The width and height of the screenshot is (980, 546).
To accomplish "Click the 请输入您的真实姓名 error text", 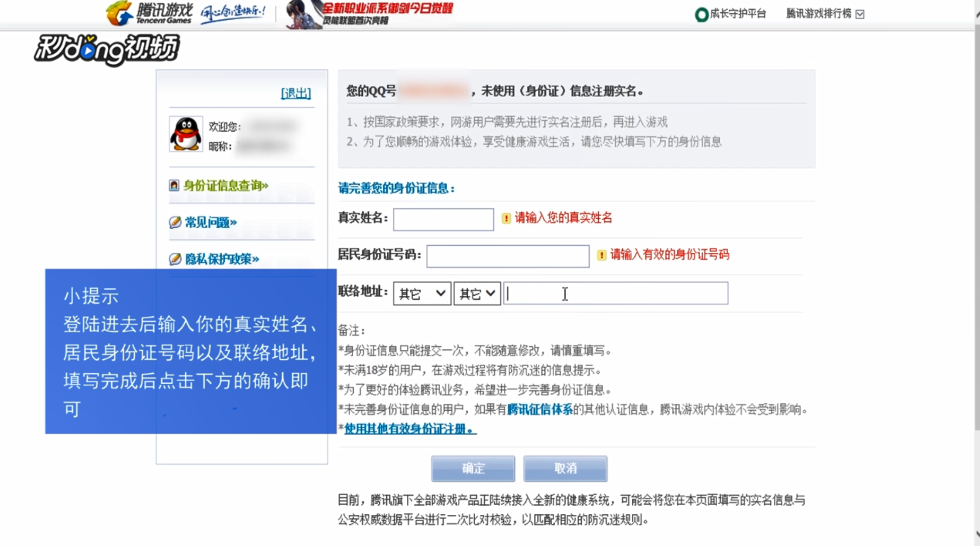I will click(x=564, y=218).
